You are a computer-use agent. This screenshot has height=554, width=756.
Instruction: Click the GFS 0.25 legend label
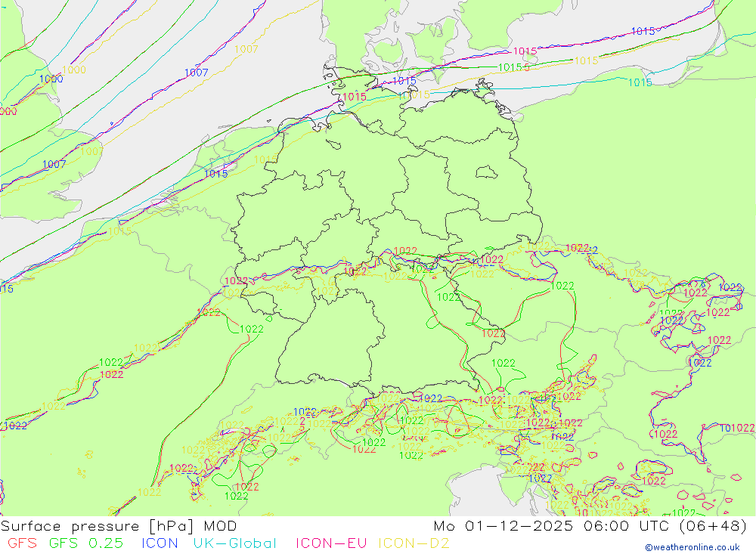coord(86,543)
